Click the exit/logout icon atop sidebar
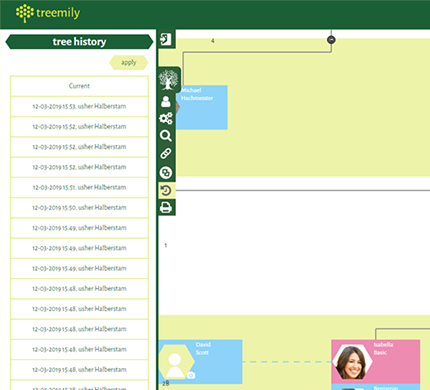430x390 pixels. [x=166, y=39]
